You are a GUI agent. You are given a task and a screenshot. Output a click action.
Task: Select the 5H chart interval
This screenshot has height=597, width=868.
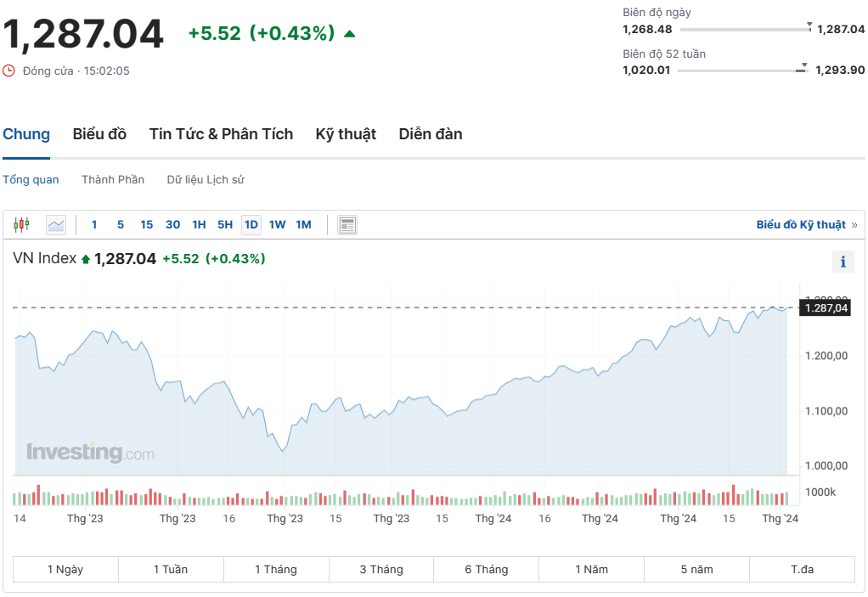click(x=225, y=225)
